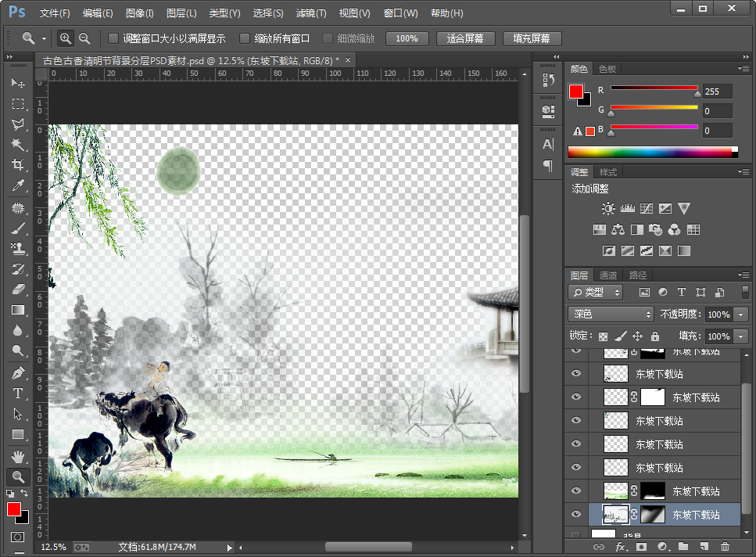This screenshot has height=557, width=756.
Task: Select the Hand tool
Action: (18, 456)
